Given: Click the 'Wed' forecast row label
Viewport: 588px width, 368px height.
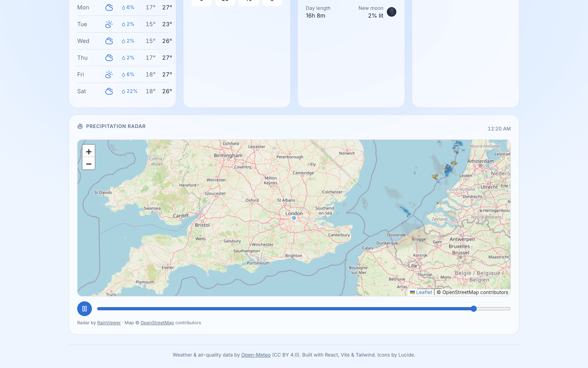Looking at the screenshot, I should click(x=83, y=41).
